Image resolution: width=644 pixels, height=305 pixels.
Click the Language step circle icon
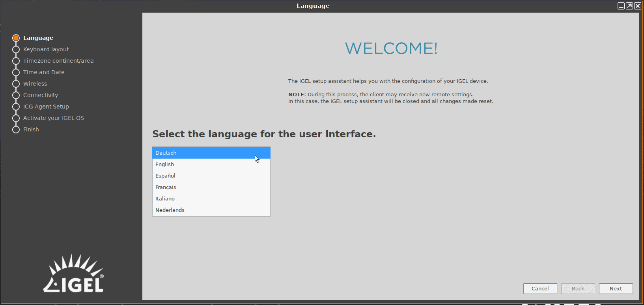click(16, 38)
